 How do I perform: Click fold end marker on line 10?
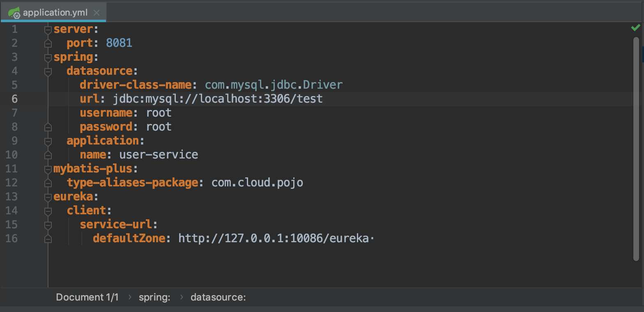pyautogui.click(x=48, y=155)
